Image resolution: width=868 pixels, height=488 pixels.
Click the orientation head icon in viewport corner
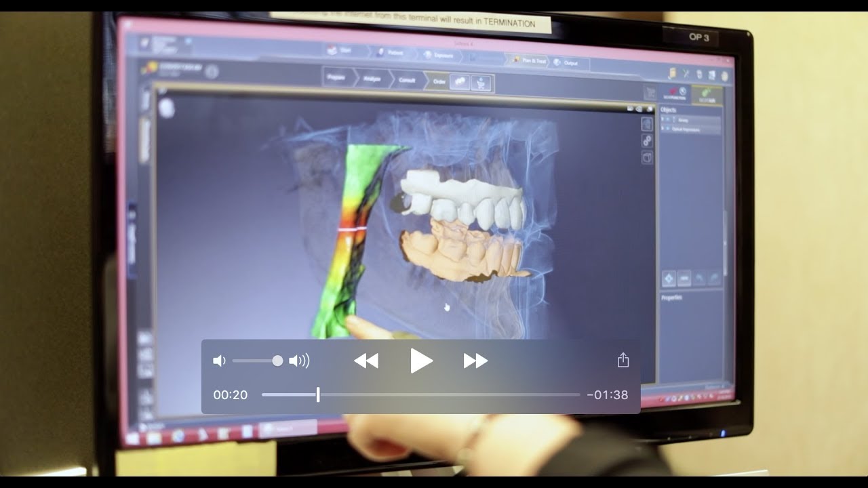pyautogui.click(x=167, y=108)
